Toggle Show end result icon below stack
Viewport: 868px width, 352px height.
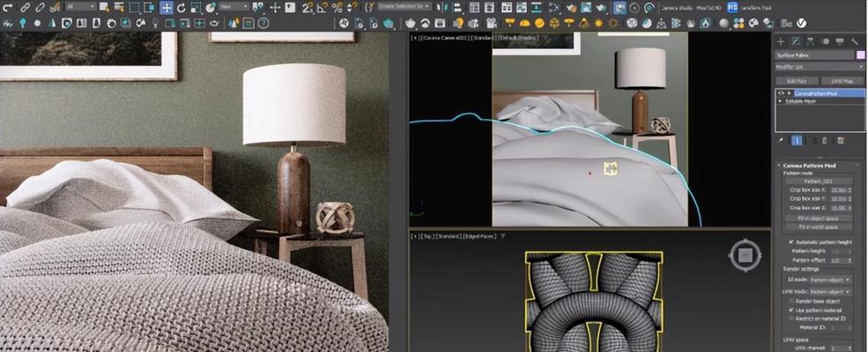(x=797, y=140)
